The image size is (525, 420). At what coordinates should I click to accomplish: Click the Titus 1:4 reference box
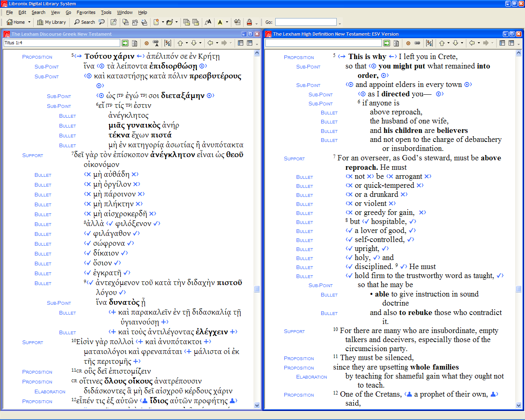62,43
